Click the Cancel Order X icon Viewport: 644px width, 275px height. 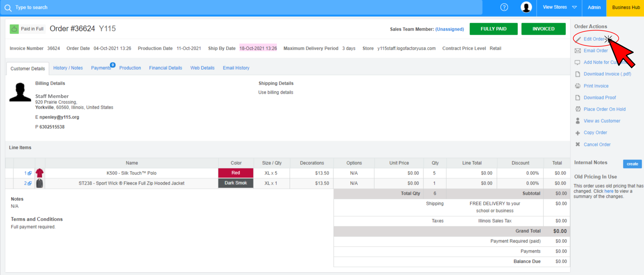(578, 144)
